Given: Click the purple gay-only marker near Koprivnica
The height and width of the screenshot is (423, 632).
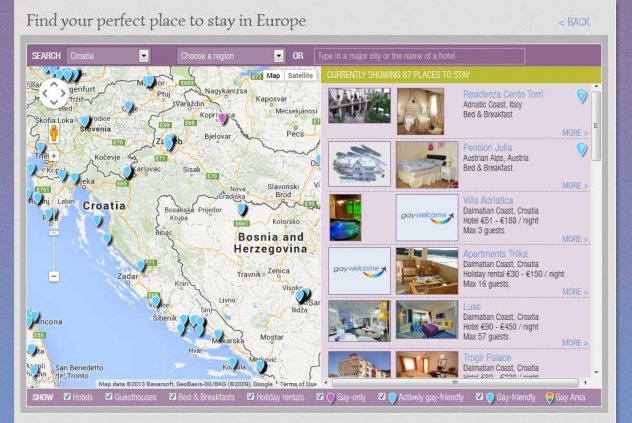Looking at the screenshot, I should pyautogui.click(x=222, y=118).
